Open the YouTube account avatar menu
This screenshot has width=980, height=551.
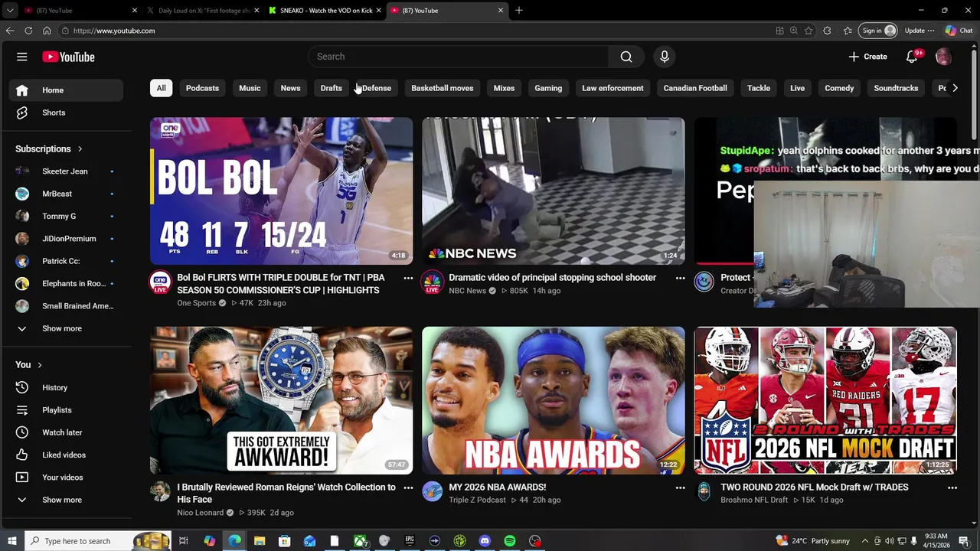coord(943,57)
